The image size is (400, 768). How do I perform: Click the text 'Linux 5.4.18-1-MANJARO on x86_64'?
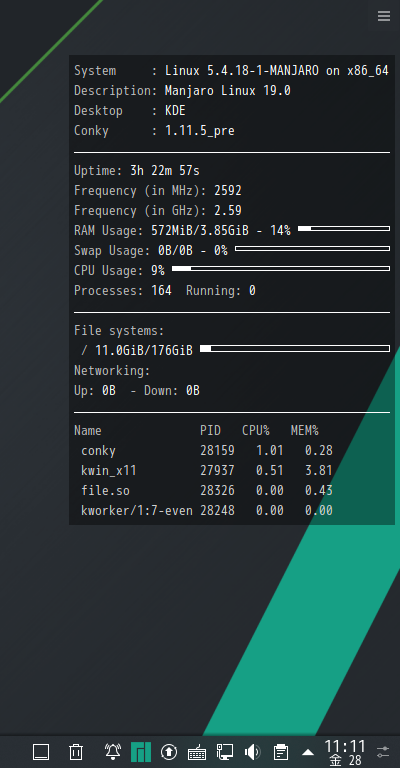coord(277,71)
